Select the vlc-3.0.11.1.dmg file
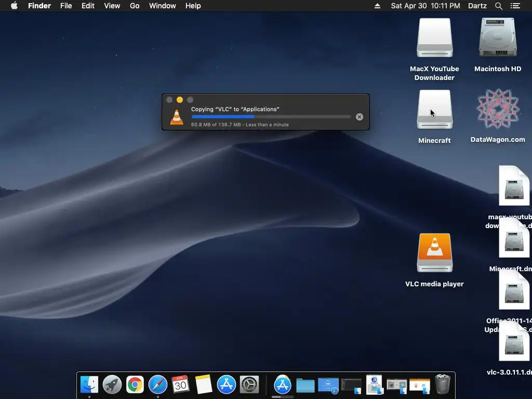Viewport: 532px width, 399px height. (x=514, y=341)
